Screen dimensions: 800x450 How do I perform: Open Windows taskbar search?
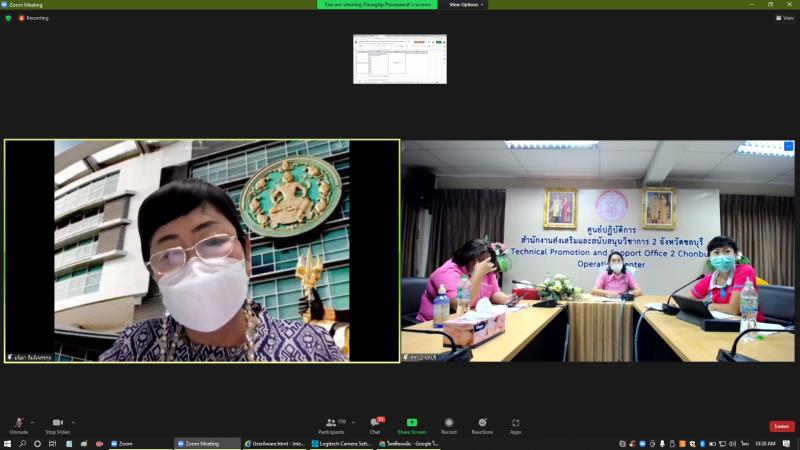pyautogui.click(x=22, y=444)
